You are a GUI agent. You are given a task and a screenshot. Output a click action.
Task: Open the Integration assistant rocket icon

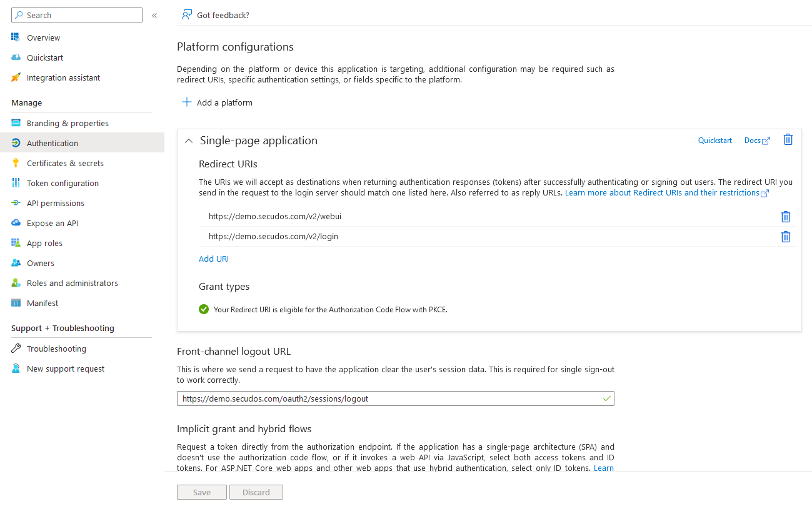(16, 78)
